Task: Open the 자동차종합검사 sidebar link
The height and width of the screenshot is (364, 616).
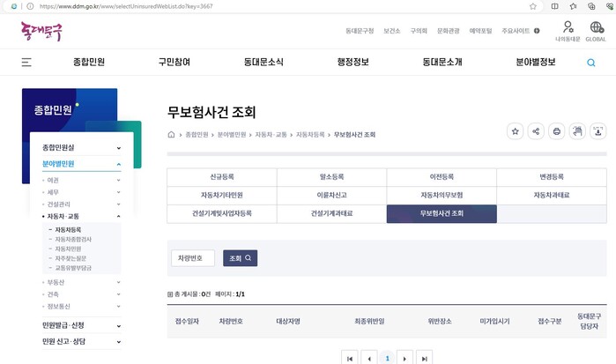Action: [73, 239]
